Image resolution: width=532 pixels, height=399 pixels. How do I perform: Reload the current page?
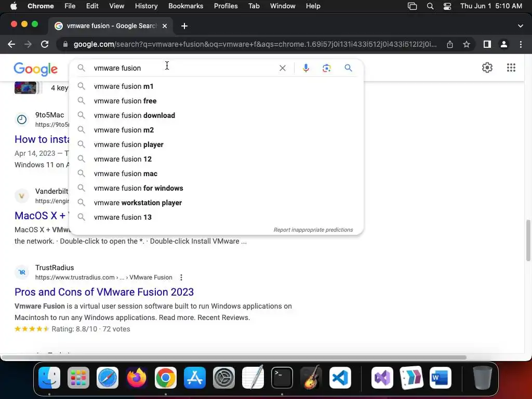[x=45, y=44]
